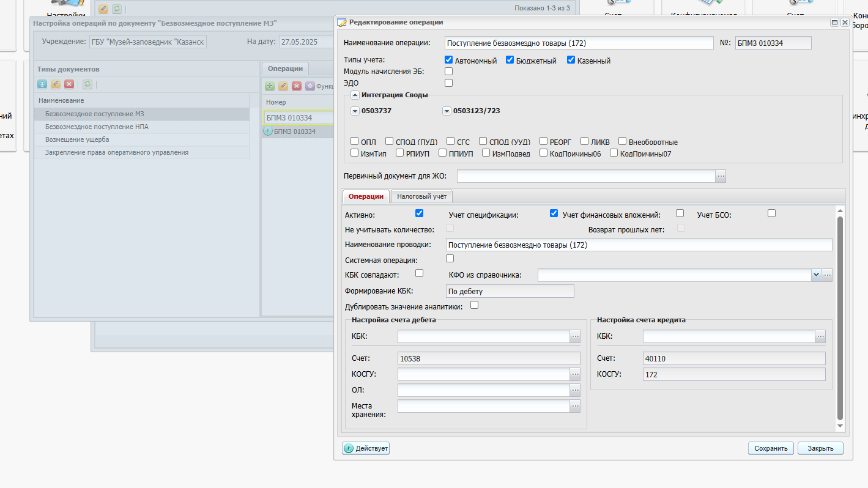Click refresh icon in Типы документов toolbar

pyautogui.click(x=87, y=84)
